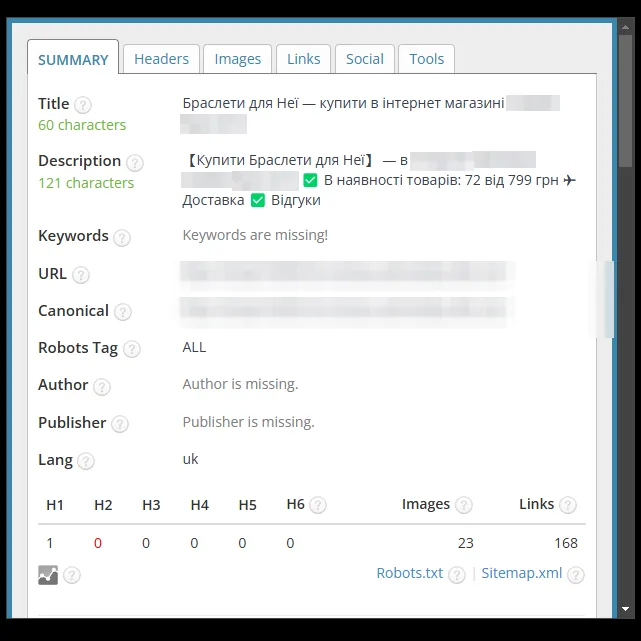Click the help icon next to Publisher
Viewport: 641px width, 641px height.
tap(120, 424)
